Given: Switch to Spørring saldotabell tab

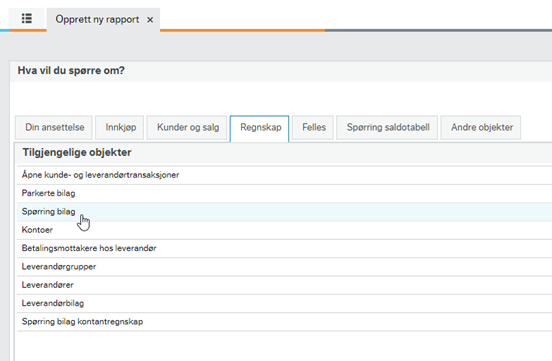Looking at the screenshot, I should [388, 127].
